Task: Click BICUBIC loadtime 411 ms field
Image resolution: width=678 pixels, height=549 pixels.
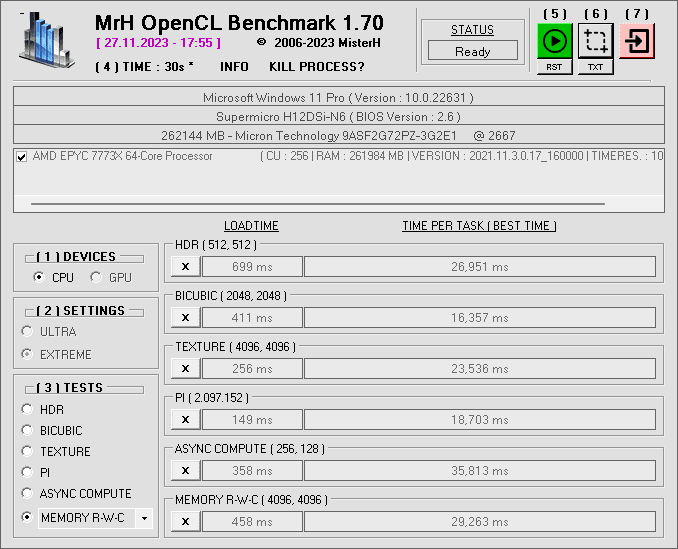Action: click(x=252, y=317)
